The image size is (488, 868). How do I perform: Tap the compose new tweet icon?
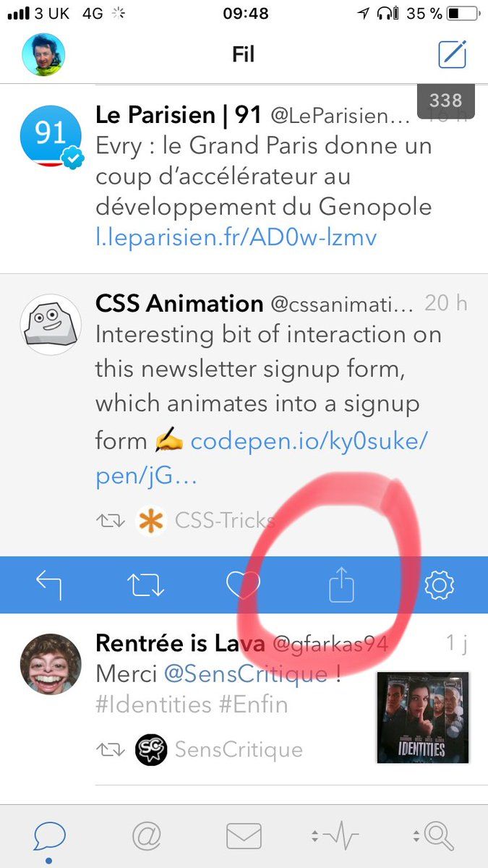pyautogui.click(x=453, y=55)
